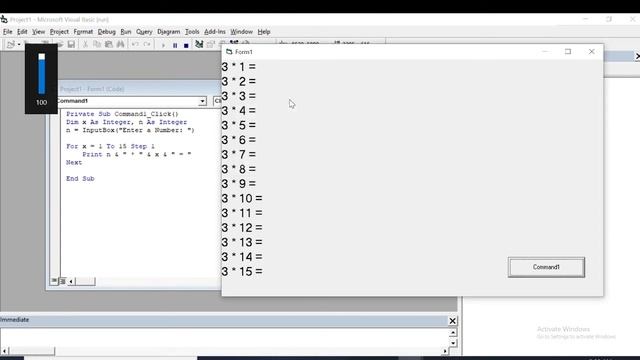
Task: Click the Command1 button on Form1
Action: (546, 267)
